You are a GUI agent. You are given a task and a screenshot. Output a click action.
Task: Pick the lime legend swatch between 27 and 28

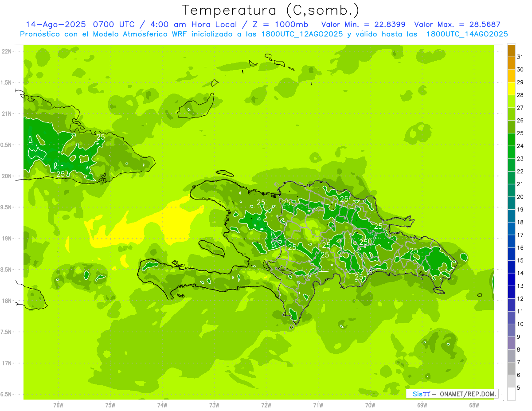(x=511, y=101)
